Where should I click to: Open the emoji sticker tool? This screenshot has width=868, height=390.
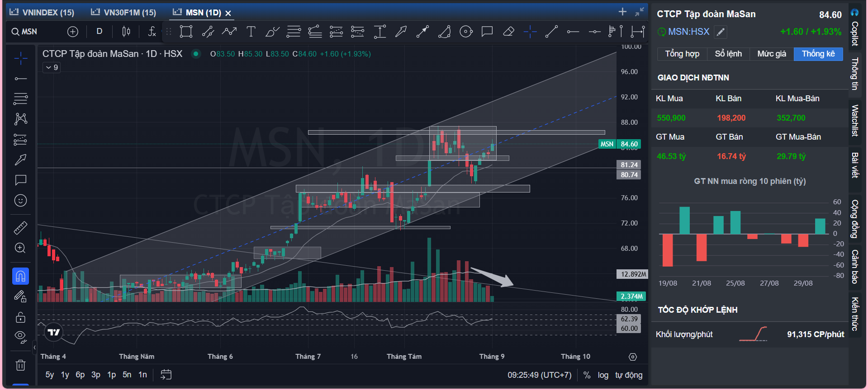coord(20,200)
